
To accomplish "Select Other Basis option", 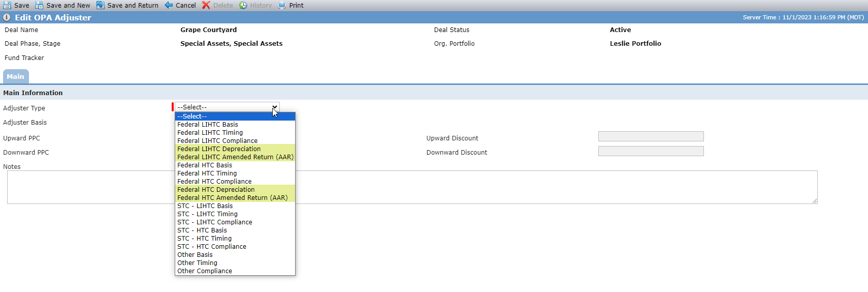I will (235, 255).
